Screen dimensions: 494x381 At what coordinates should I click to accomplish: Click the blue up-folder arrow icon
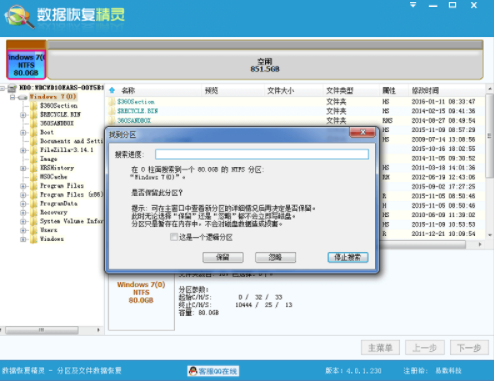tap(112, 90)
